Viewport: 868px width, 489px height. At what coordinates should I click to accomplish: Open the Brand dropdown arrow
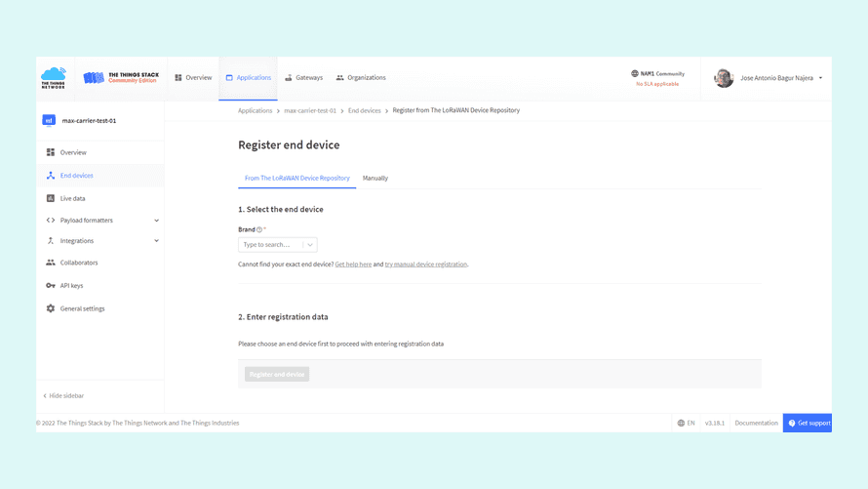tap(310, 245)
